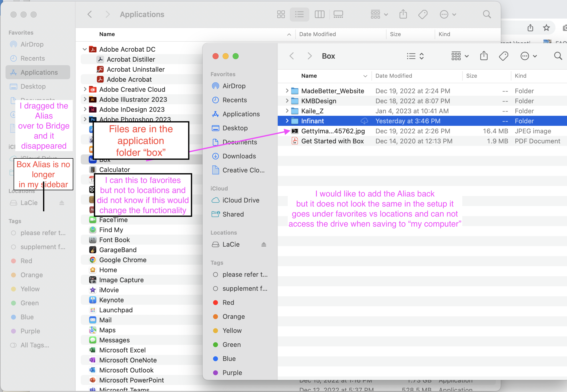Click the tag/label icon in Box toolbar

click(504, 56)
